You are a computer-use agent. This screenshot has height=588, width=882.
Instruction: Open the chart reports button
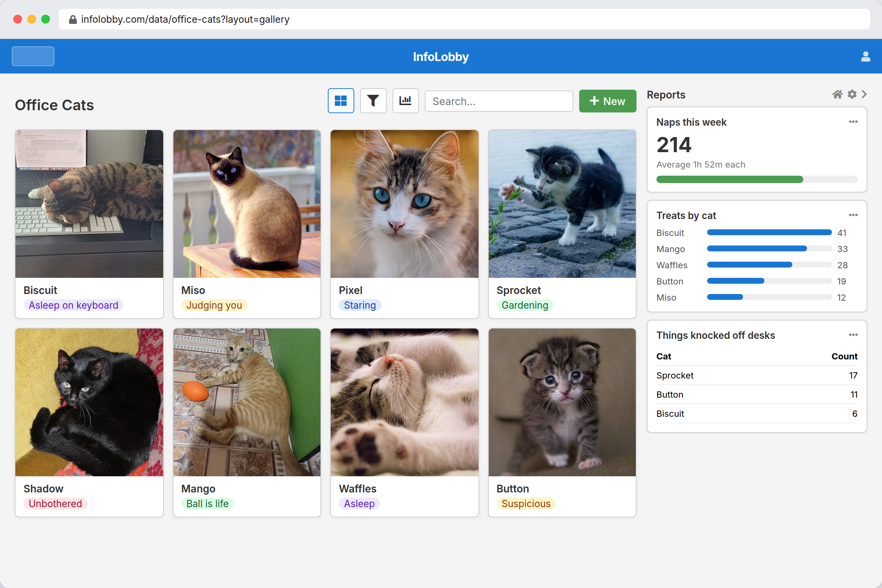pos(405,101)
